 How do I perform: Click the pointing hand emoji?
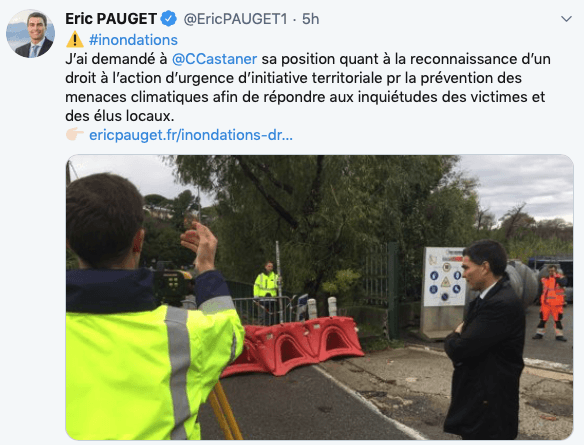(x=74, y=134)
